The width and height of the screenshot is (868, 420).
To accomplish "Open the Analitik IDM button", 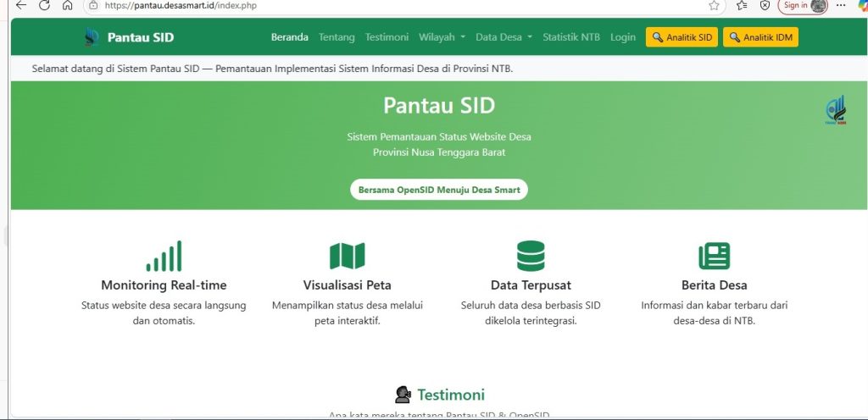I will (760, 37).
